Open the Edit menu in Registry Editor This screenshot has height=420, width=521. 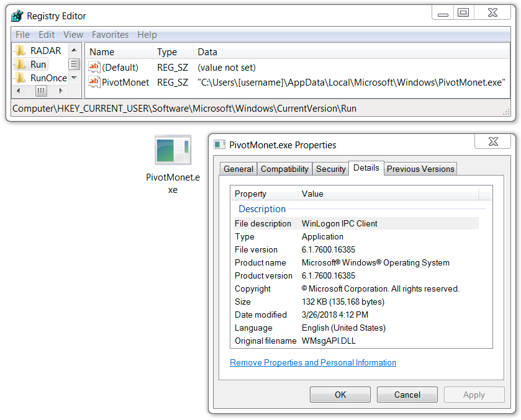coord(47,35)
